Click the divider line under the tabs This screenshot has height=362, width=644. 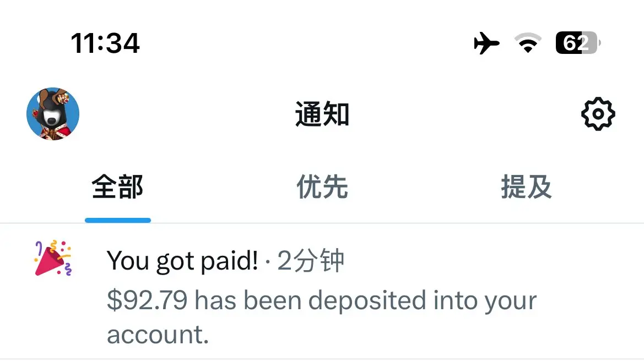[x=322, y=223]
